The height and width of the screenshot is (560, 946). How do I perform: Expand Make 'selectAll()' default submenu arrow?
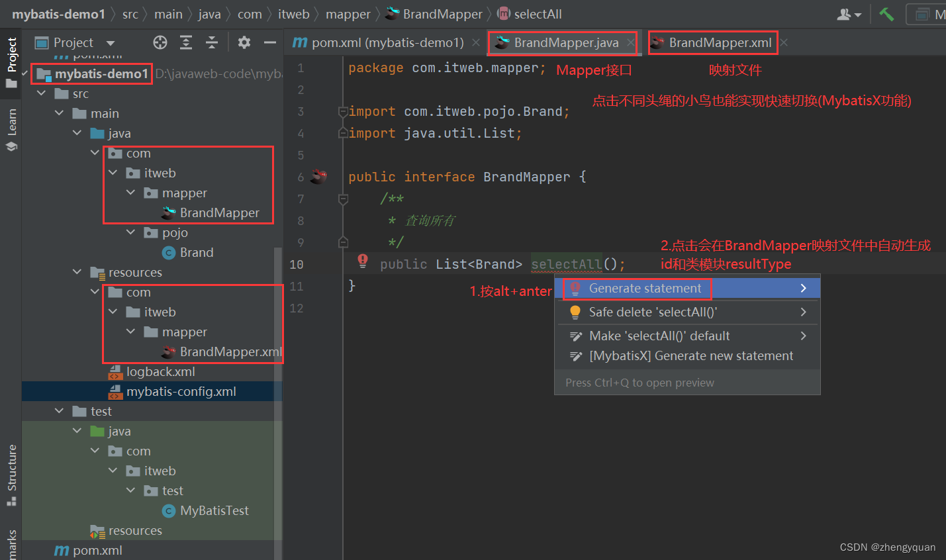coord(803,336)
